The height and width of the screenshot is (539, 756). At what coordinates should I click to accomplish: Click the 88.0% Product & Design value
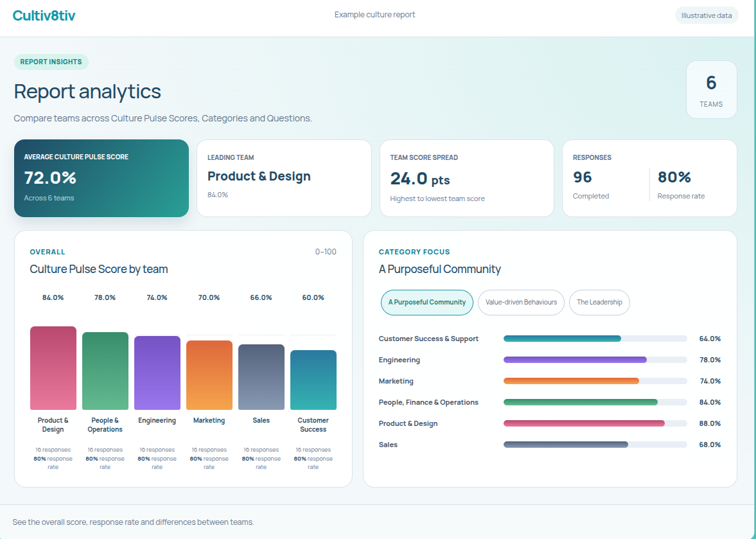710,423
